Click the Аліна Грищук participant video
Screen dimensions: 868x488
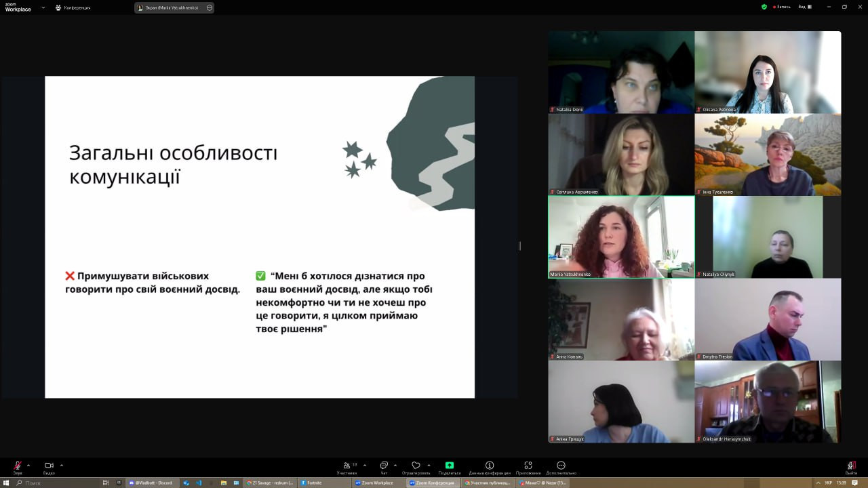tap(621, 402)
